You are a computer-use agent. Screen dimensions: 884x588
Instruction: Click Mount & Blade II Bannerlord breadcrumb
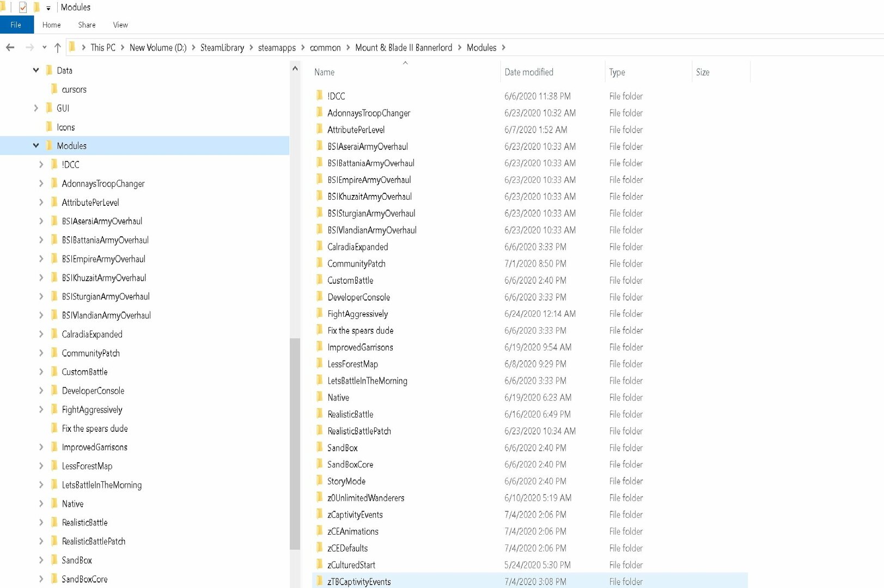404,47
